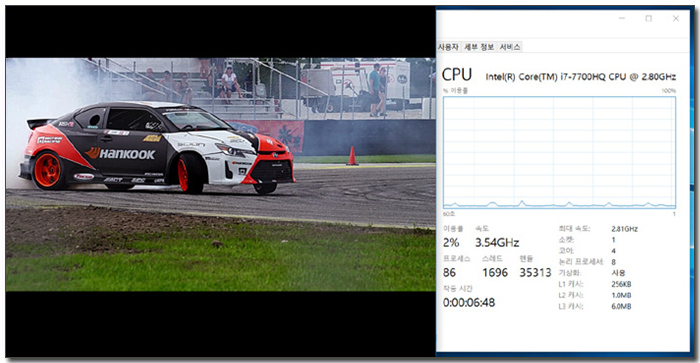Screen dimensions: 700x363
Task: Minimize the Task Manager window
Action: point(622,18)
